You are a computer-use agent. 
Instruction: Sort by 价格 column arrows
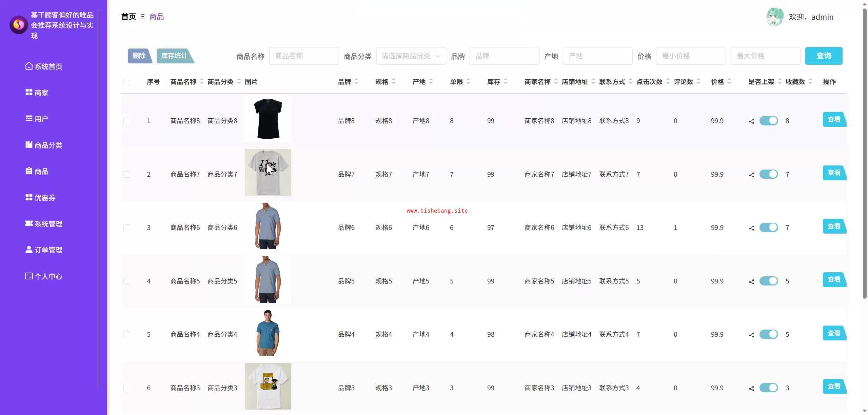[729, 81]
